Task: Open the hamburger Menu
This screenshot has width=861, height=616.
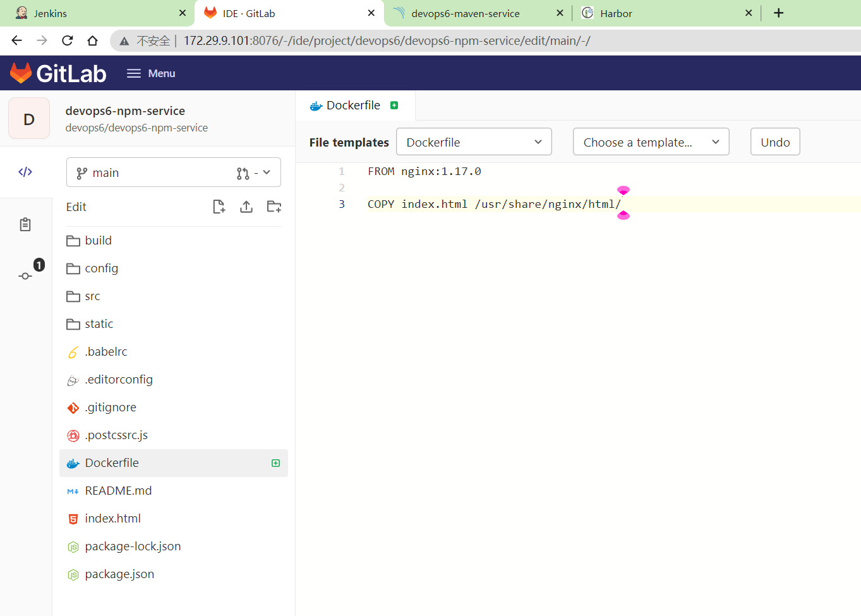Action: [x=151, y=73]
